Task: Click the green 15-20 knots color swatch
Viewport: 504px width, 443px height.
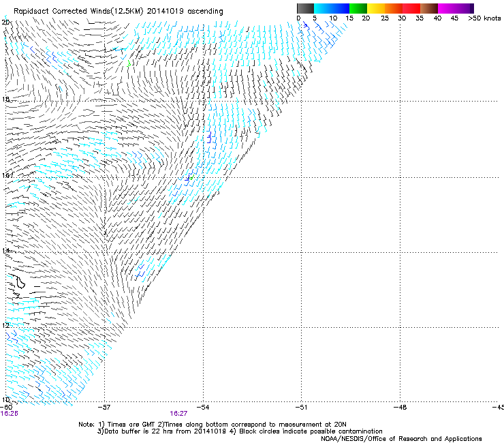Action: click(x=358, y=8)
